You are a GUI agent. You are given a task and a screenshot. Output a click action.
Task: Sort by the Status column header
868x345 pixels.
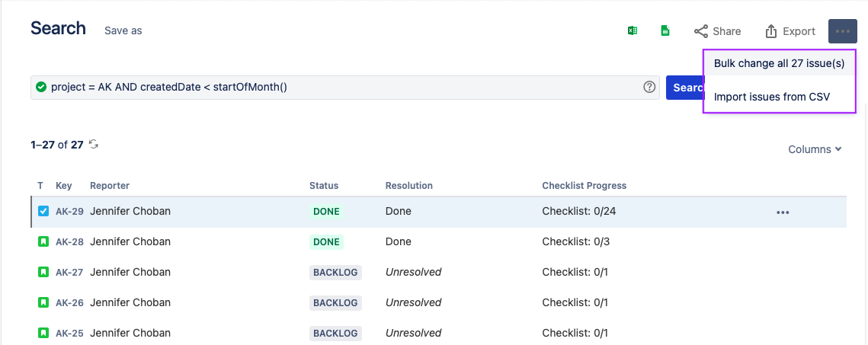[x=324, y=185]
